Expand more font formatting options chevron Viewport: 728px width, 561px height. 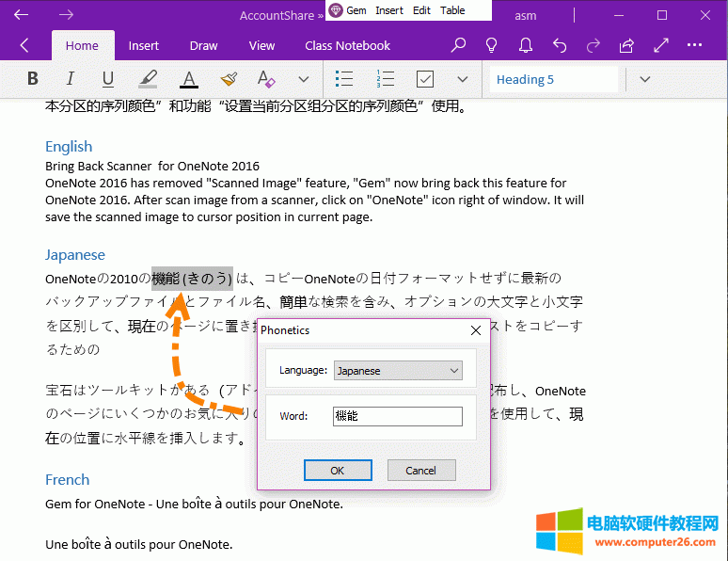click(304, 79)
